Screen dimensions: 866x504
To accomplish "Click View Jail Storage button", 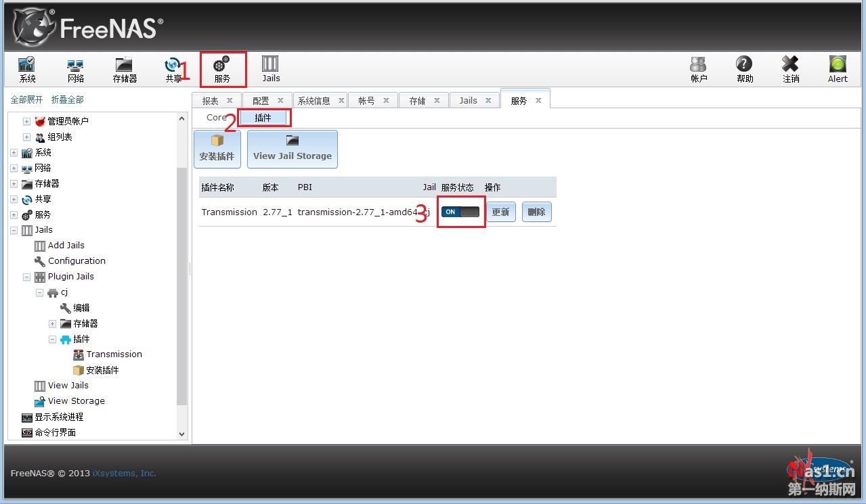I will point(292,149).
